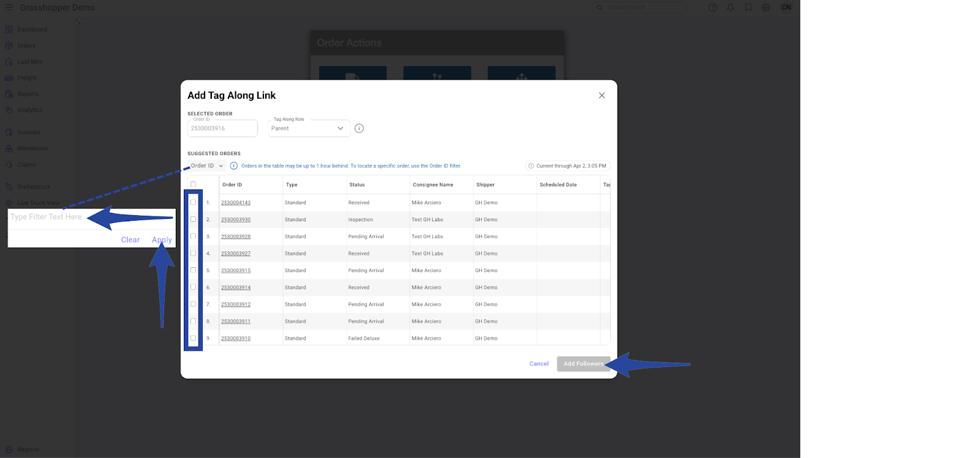Open order link 2530003930
Screen dimensions: 980x458
pos(236,219)
